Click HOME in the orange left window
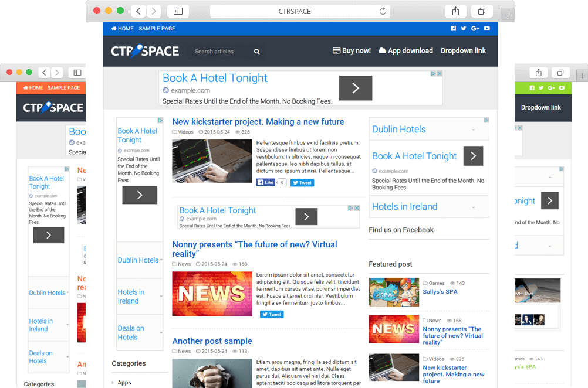This screenshot has height=388, width=588. tap(33, 88)
